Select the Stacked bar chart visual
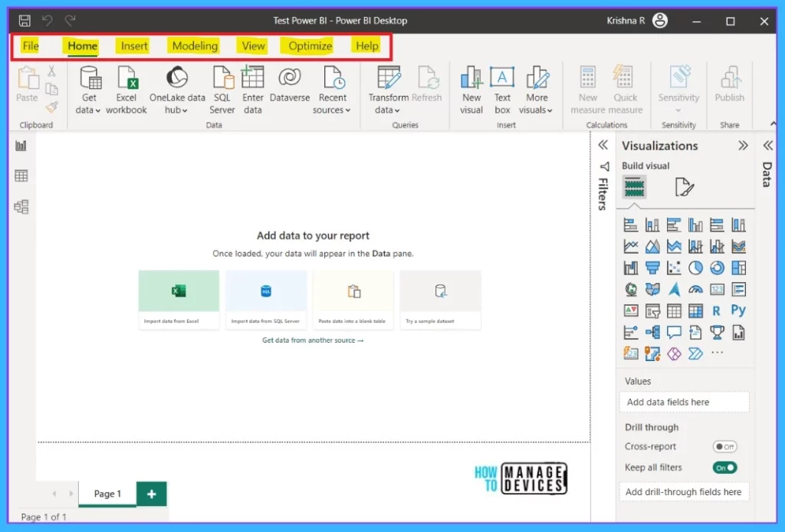 [631, 225]
